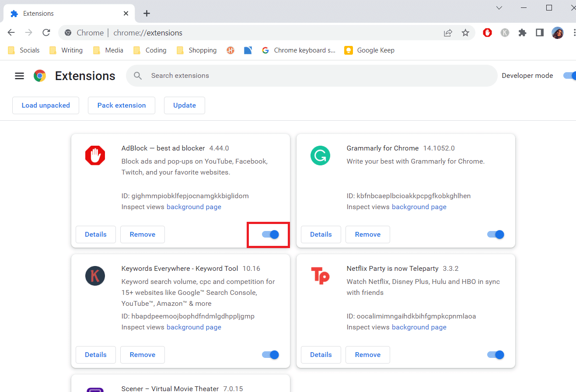Click the Teleparty Tp icon
576x392 pixels.
pos(320,276)
